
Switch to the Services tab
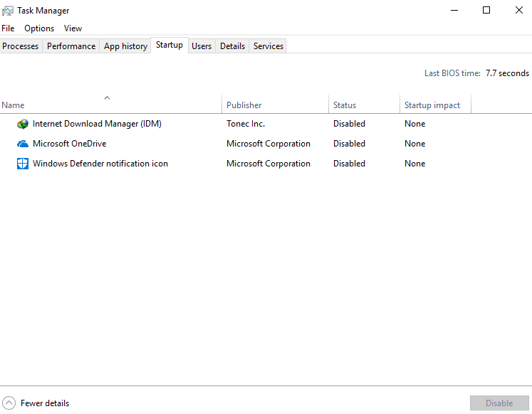268,46
